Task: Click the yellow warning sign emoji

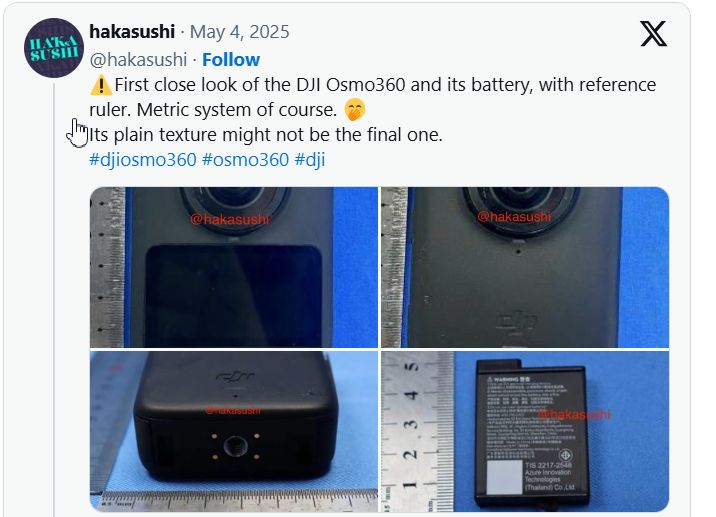Action: coord(101,85)
